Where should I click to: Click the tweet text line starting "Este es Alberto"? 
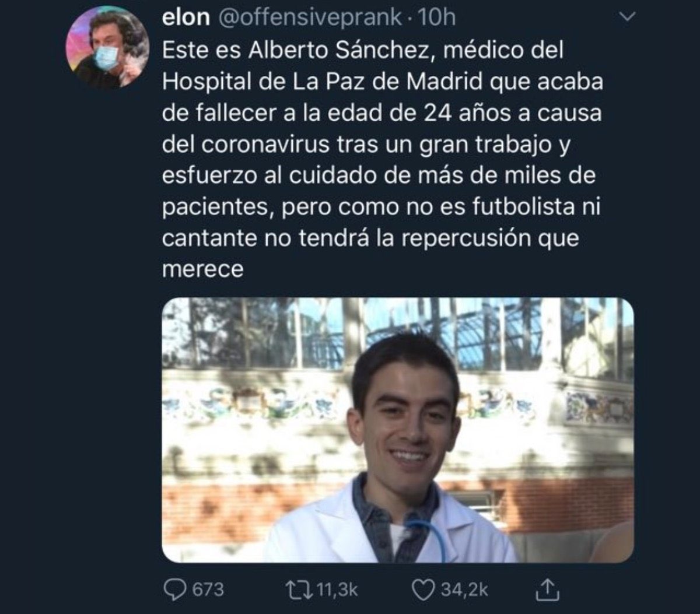point(362,51)
